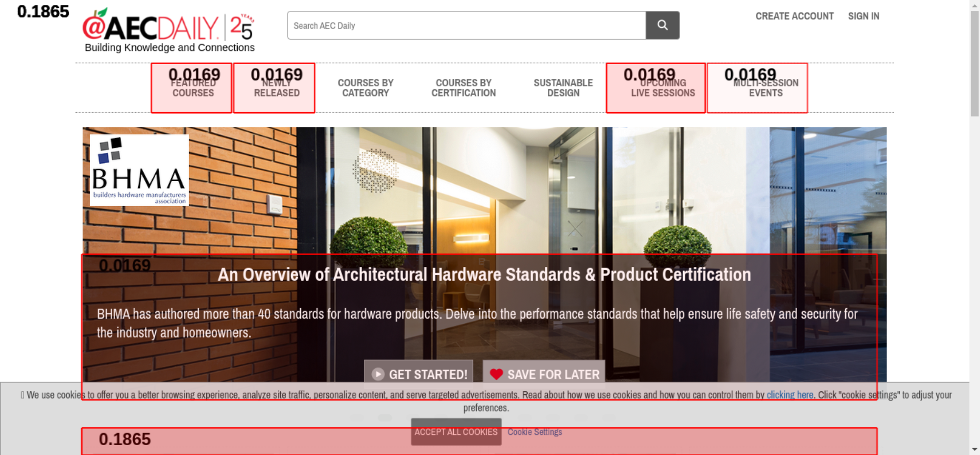Screen dimensions: 980x455
Task: Open the Create Account page
Action: [x=794, y=16]
